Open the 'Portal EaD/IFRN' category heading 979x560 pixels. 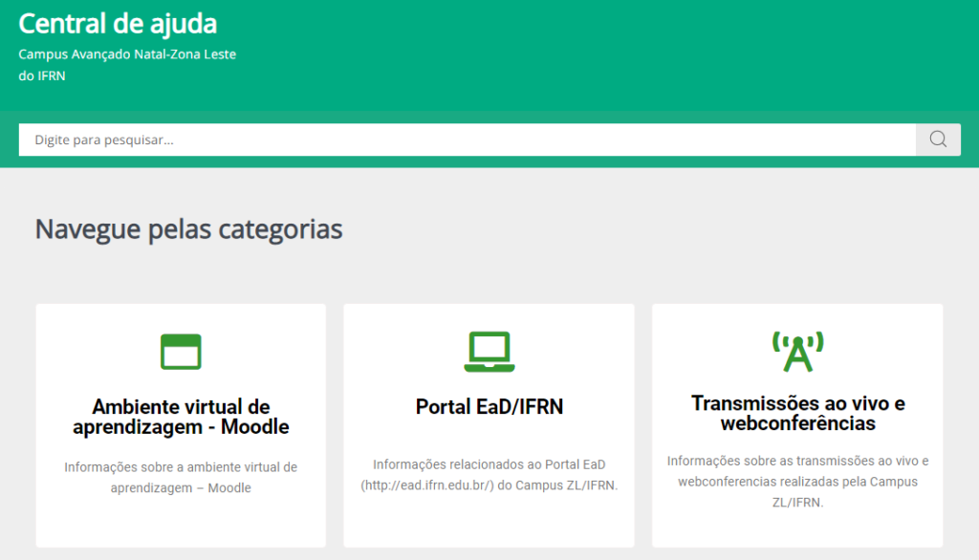[489, 406]
